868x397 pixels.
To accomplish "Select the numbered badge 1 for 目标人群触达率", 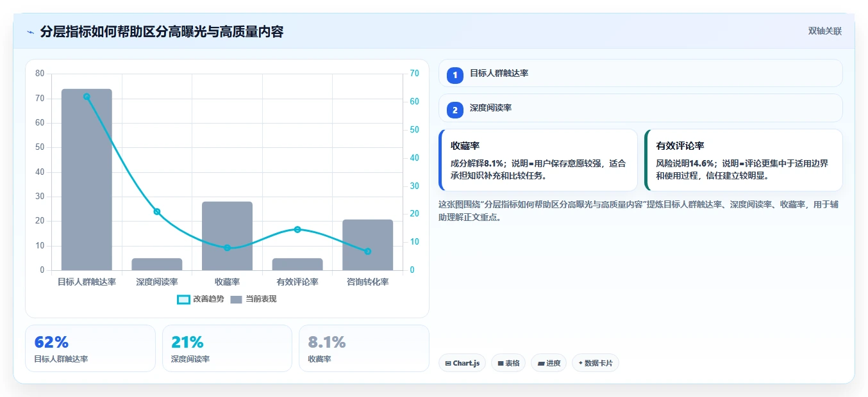I will point(455,75).
